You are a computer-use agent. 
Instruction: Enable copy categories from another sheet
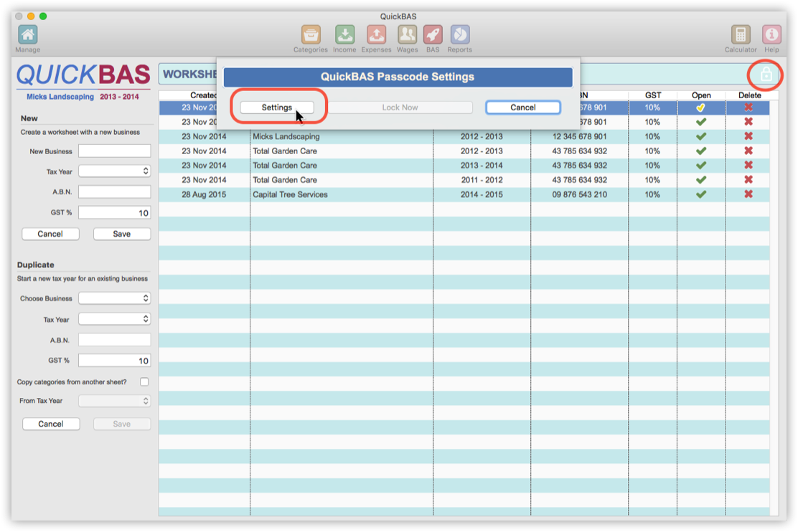click(x=144, y=381)
